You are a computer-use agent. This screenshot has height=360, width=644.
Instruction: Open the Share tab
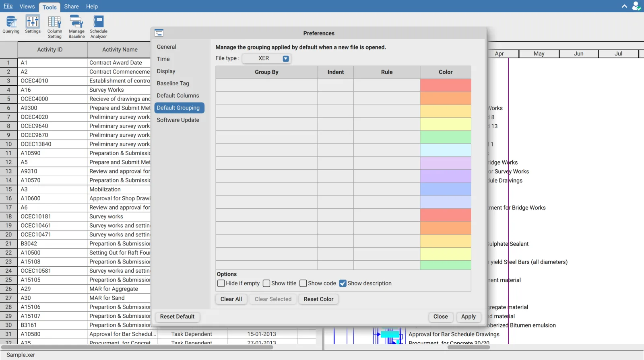click(71, 6)
